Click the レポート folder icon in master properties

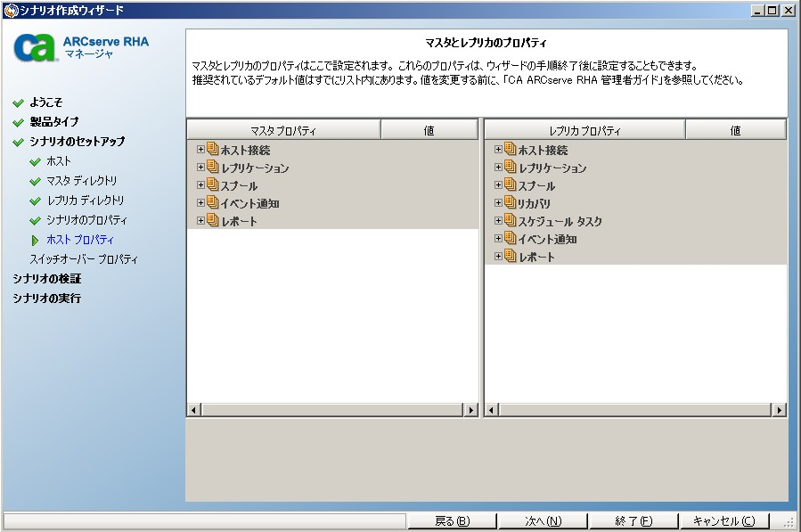tap(213, 220)
